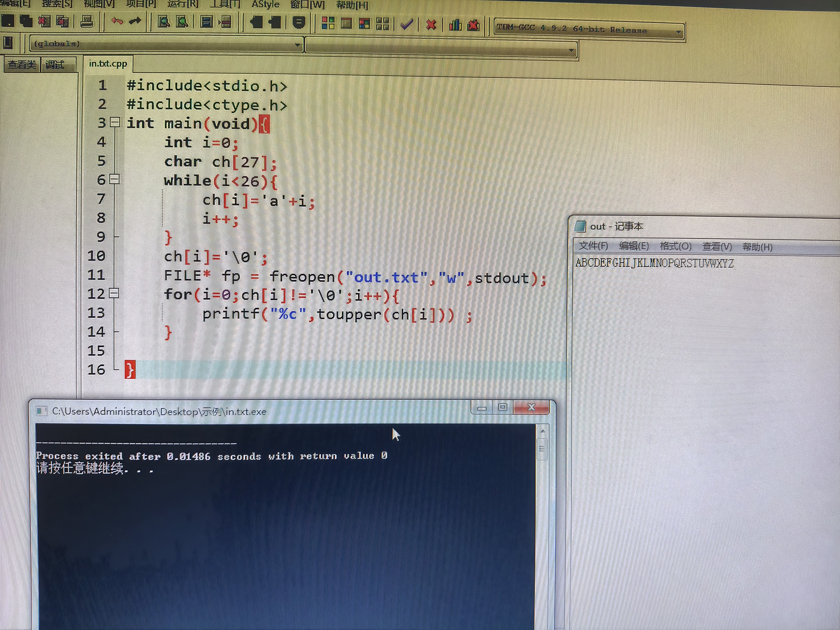Open the TDM-GCC compiler selection dropdown
This screenshot has width=840, height=630.
pyautogui.click(x=678, y=32)
